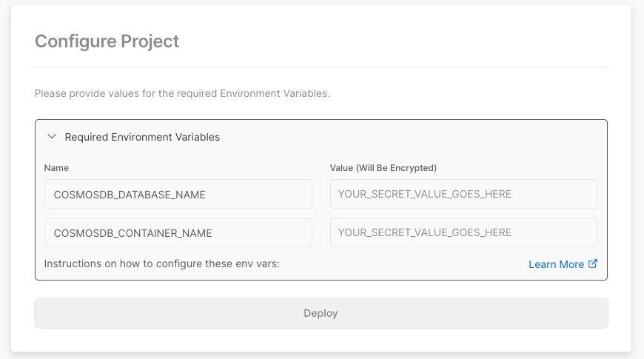The image size is (644, 359).
Task: Open the external link icon beside Learn More
Action: [x=593, y=264]
